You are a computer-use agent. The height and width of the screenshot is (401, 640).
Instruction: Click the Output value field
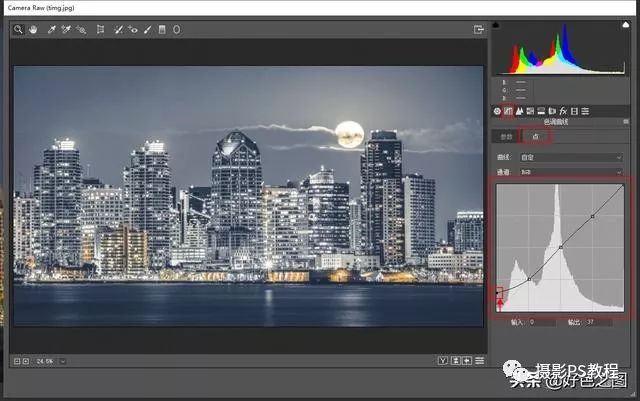coord(600,322)
